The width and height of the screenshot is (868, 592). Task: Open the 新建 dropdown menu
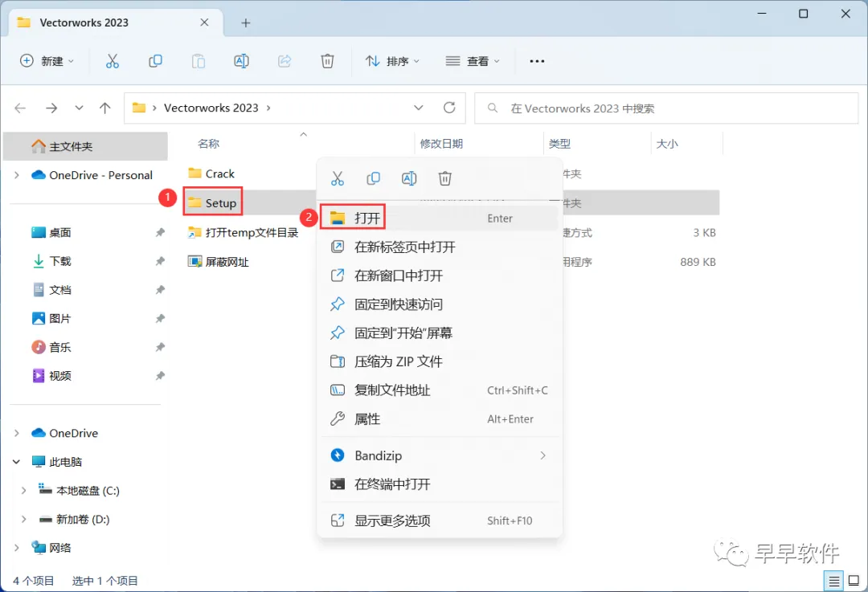[x=47, y=61]
